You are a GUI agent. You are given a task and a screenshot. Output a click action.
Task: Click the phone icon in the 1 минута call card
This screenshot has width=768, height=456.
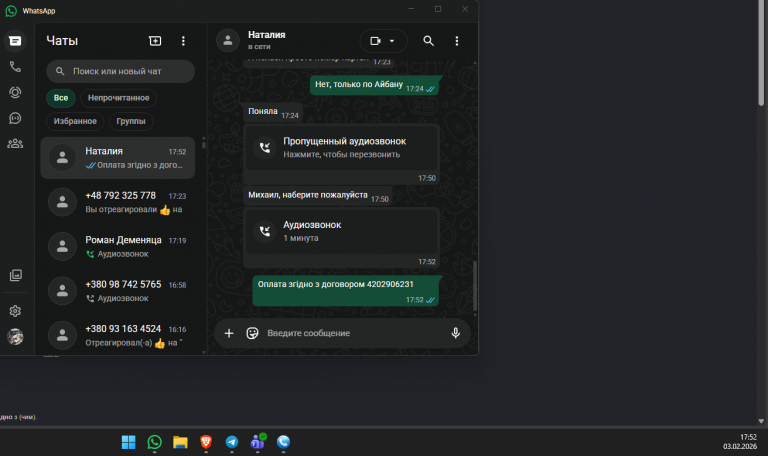[x=265, y=231]
